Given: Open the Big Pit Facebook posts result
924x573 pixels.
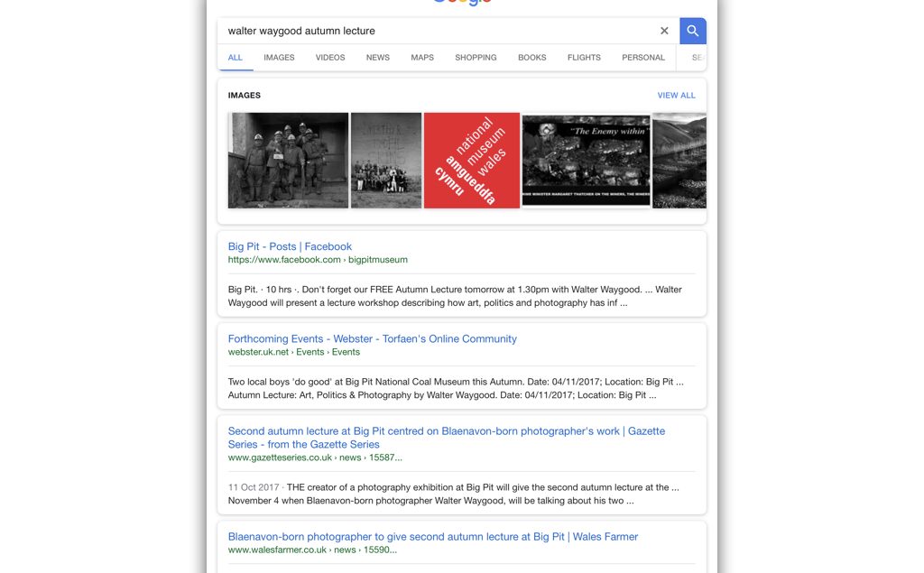Looking at the screenshot, I should pyautogui.click(x=290, y=246).
